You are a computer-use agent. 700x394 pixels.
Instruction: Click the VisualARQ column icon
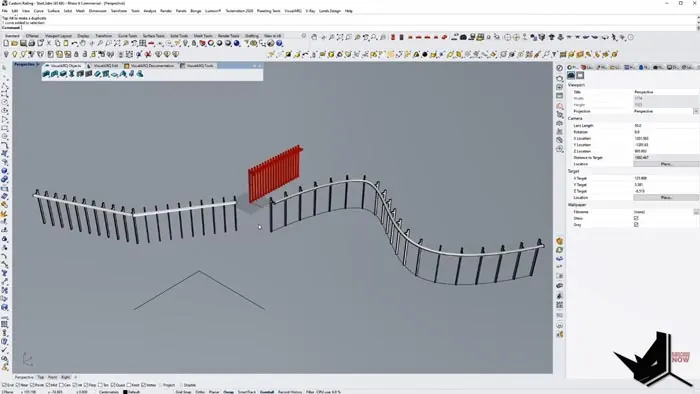click(x=71, y=74)
